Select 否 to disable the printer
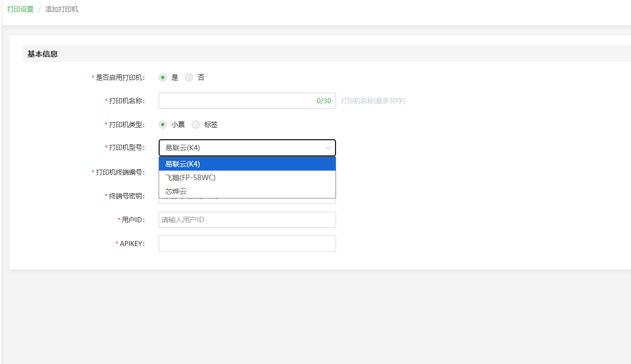The width and height of the screenshot is (631, 364). (189, 77)
